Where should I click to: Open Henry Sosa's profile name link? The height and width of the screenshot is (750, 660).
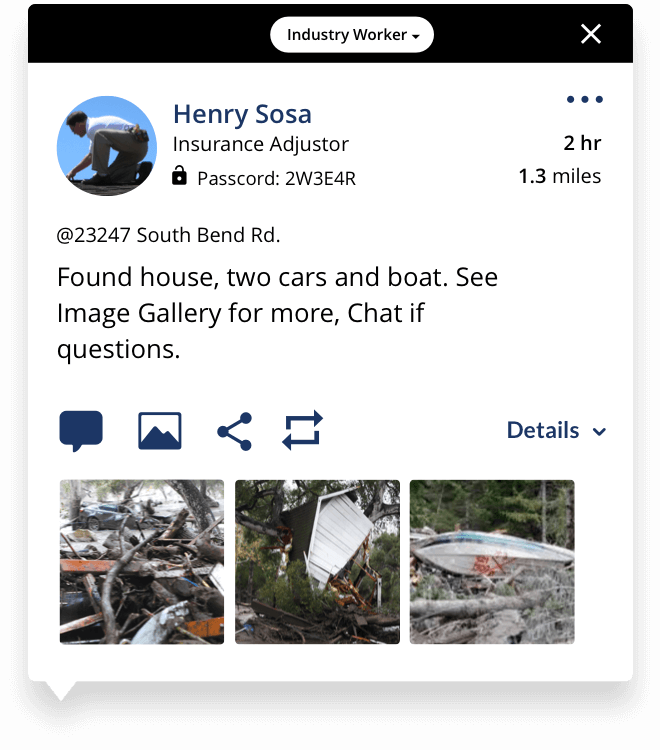[x=242, y=114]
